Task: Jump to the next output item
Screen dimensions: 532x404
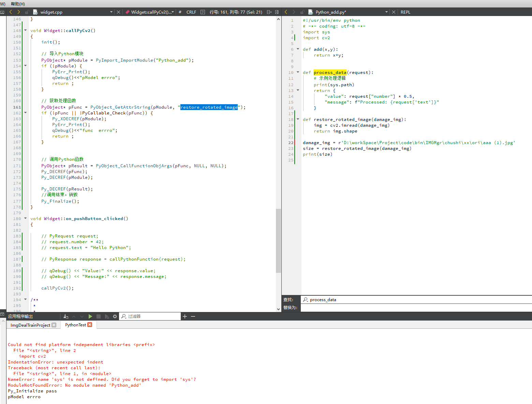Action: (82, 316)
